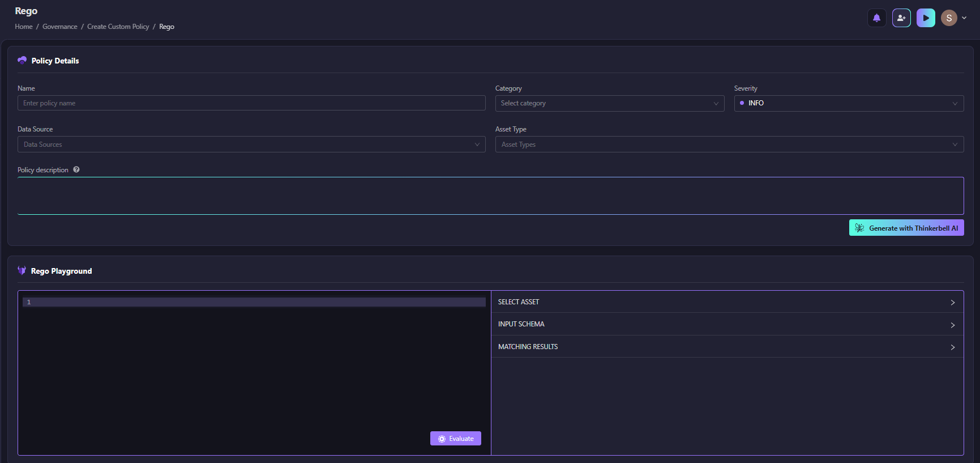
Task: Open the user avatar S menu
Action: [x=949, y=18]
